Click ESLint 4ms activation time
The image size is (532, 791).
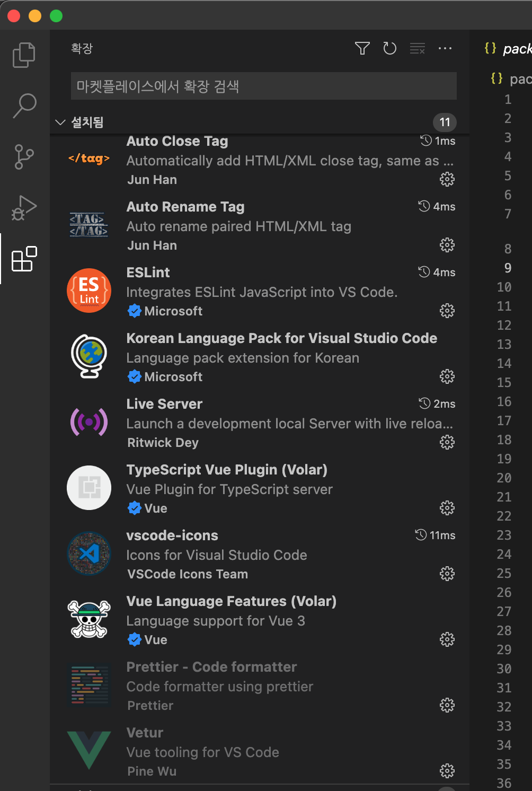coord(437,273)
